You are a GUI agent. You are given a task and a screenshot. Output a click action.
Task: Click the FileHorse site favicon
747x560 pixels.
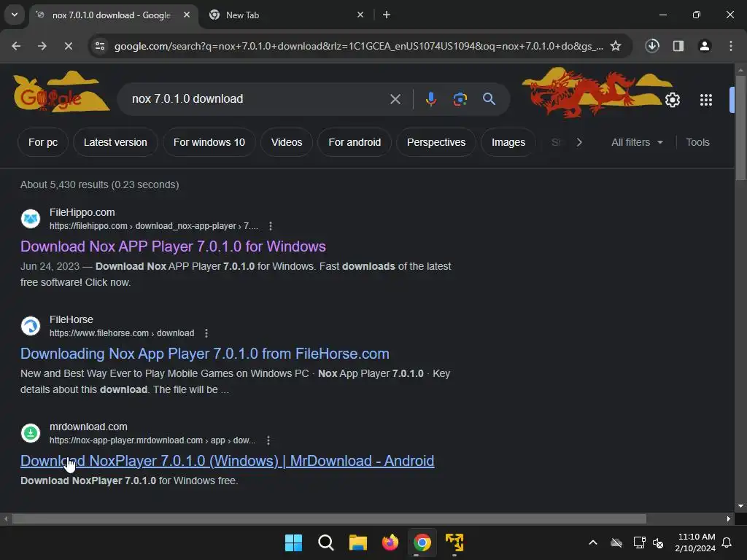point(31,326)
